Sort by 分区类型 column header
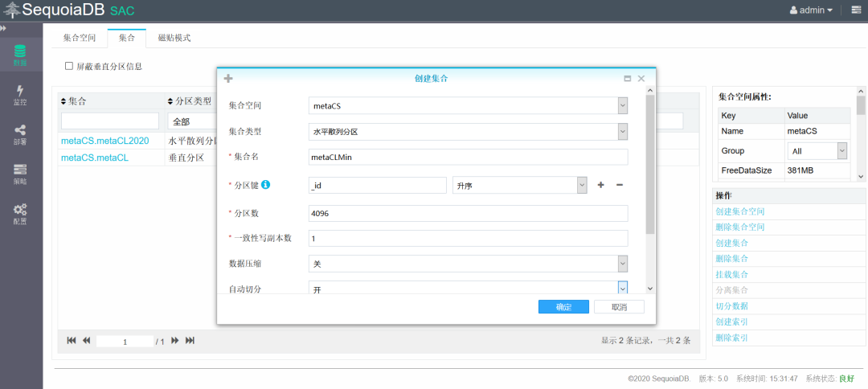 pos(190,101)
